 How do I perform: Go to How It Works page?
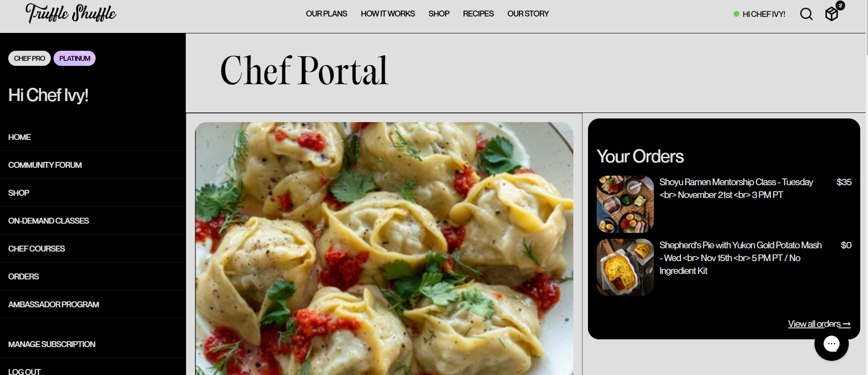click(x=388, y=14)
